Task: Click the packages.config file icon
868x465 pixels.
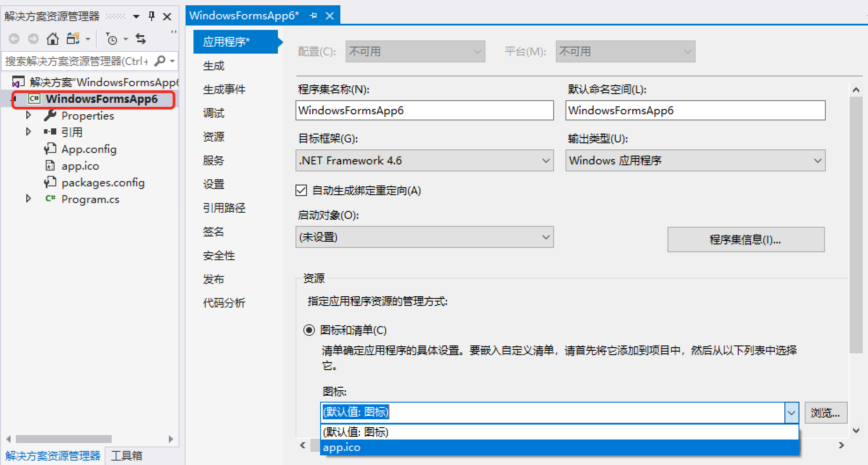Action: coord(50,182)
